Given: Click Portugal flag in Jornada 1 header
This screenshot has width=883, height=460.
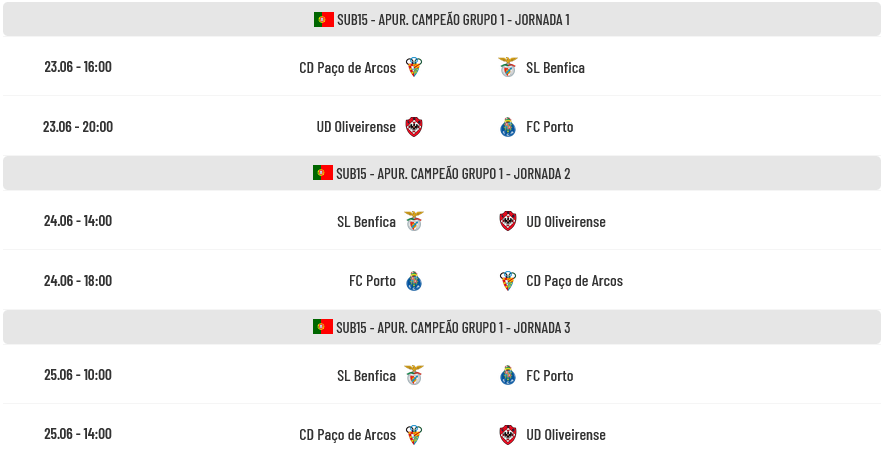Looking at the screenshot, I should click(x=324, y=20).
